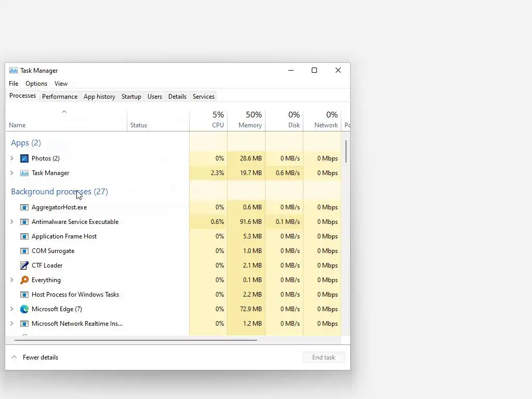Sort by the Name column header
Screen dimensions: 532x399
click(x=66, y=121)
